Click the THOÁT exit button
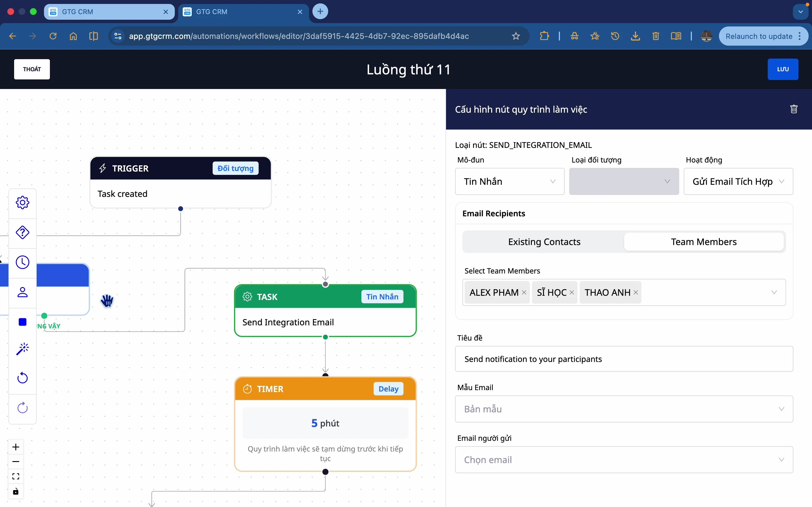Image resolution: width=812 pixels, height=507 pixels. (x=32, y=69)
